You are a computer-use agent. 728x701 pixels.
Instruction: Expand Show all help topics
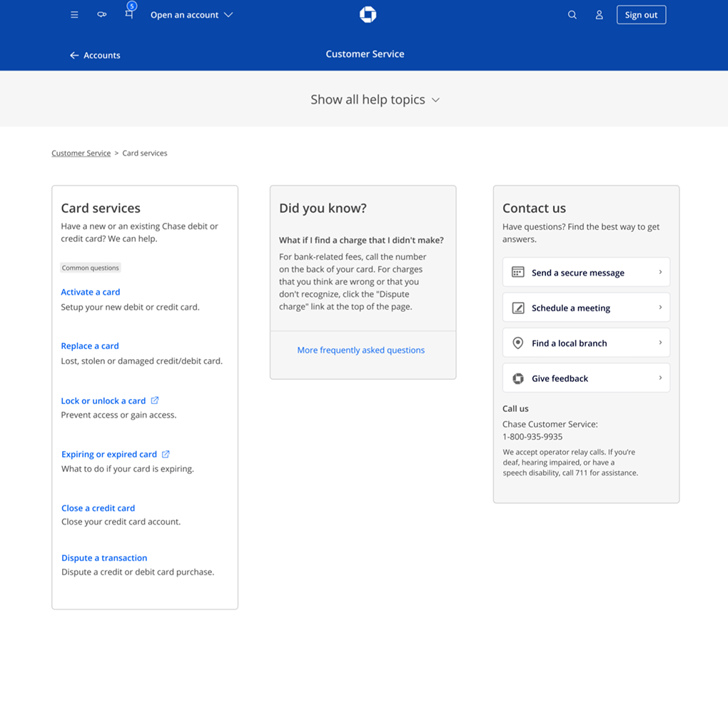click(375, 100)
